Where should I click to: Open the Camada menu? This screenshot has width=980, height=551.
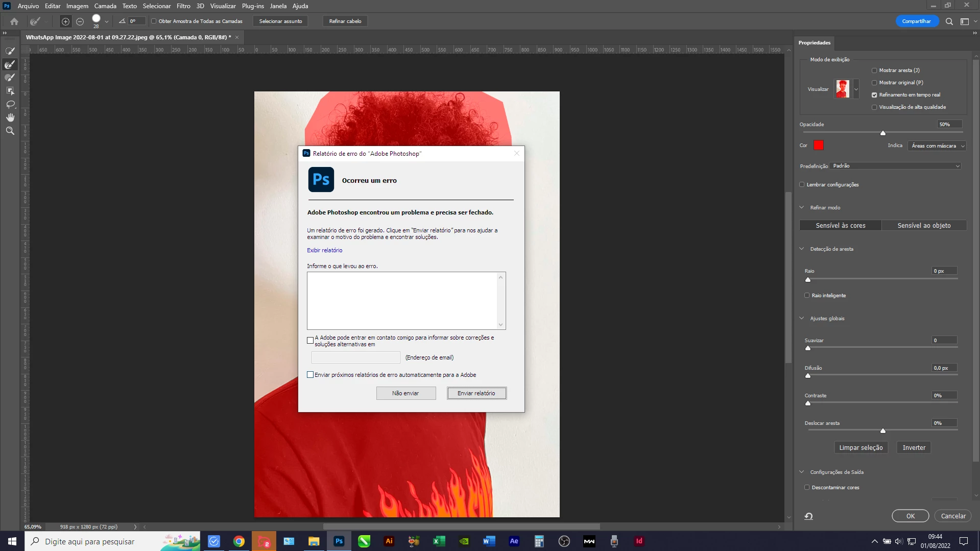tap(105, 6)
